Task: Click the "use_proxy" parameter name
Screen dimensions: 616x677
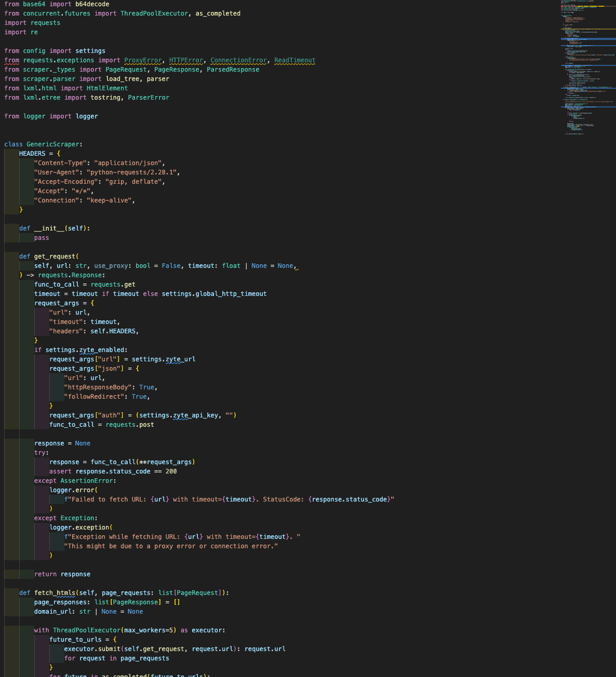Action: [111, 266]
